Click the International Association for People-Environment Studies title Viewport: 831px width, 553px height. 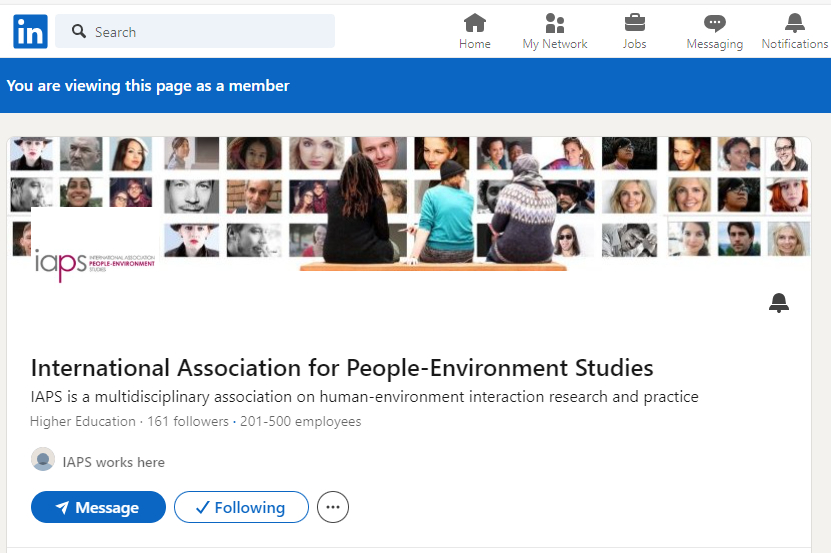pyautogui.click(x=342, y=367)
